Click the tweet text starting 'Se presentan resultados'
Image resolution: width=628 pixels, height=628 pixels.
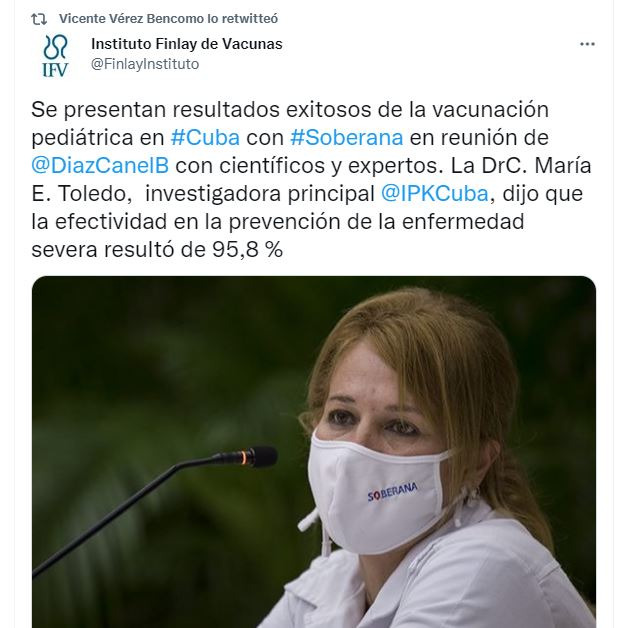tap(311, 179)
